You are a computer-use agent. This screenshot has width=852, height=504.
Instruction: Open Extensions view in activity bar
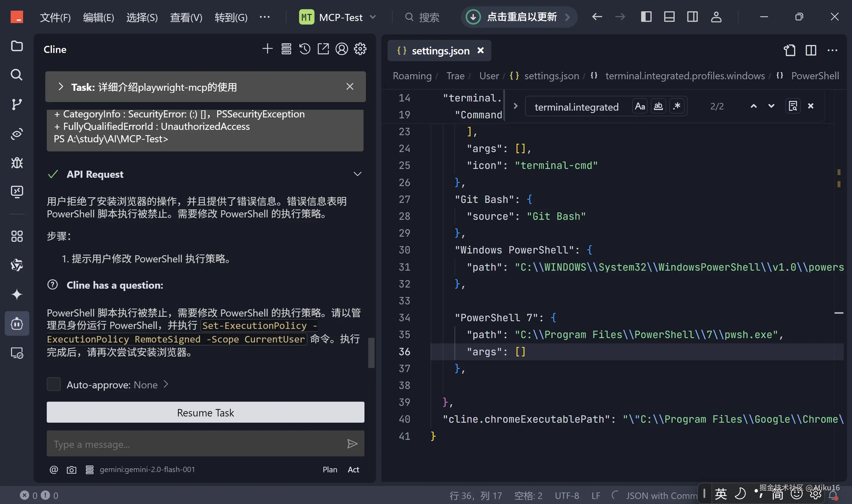[x=17, y=236]
